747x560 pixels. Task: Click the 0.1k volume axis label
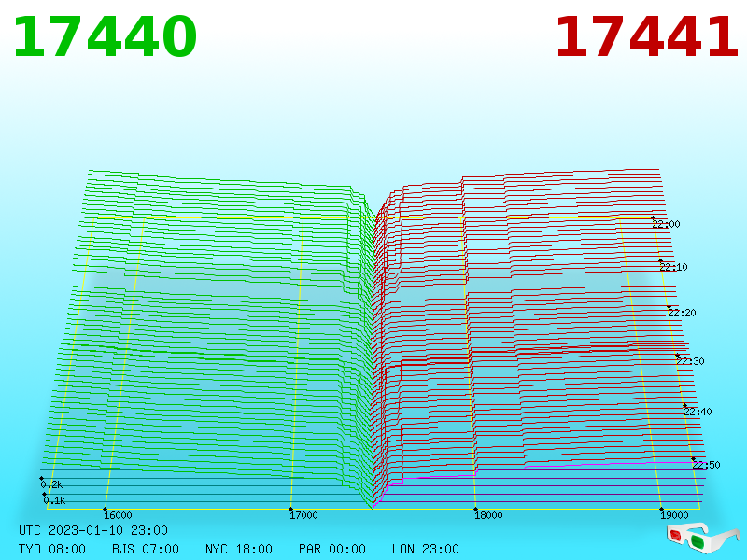pyautogui.click(x=54, y=500)
